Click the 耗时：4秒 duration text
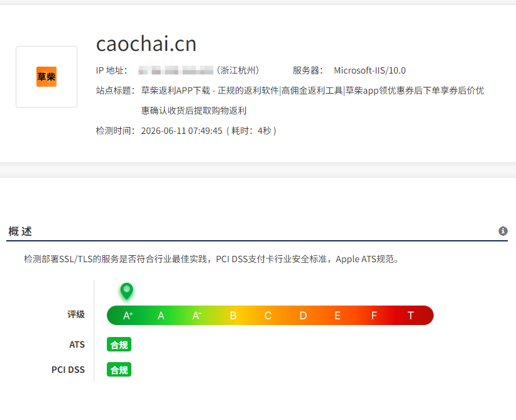Screen dimensions: 516x420 point(251,131)
